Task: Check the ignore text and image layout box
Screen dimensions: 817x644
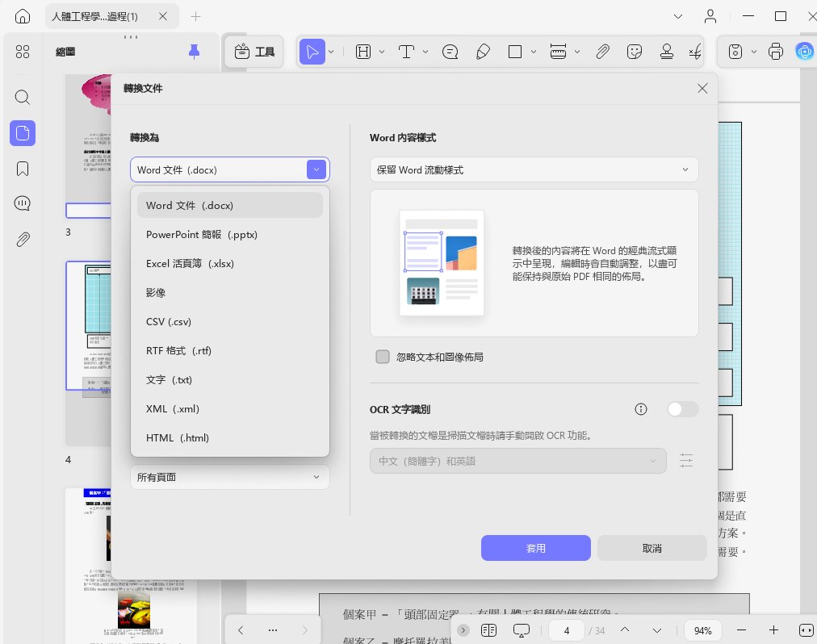Action: [x=383, y=357]
